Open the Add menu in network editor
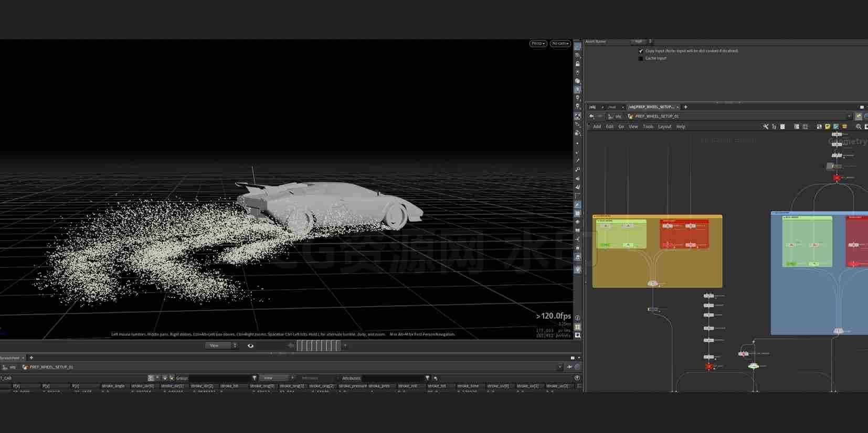This screenshot has width=868, height=433. [597, 127]
